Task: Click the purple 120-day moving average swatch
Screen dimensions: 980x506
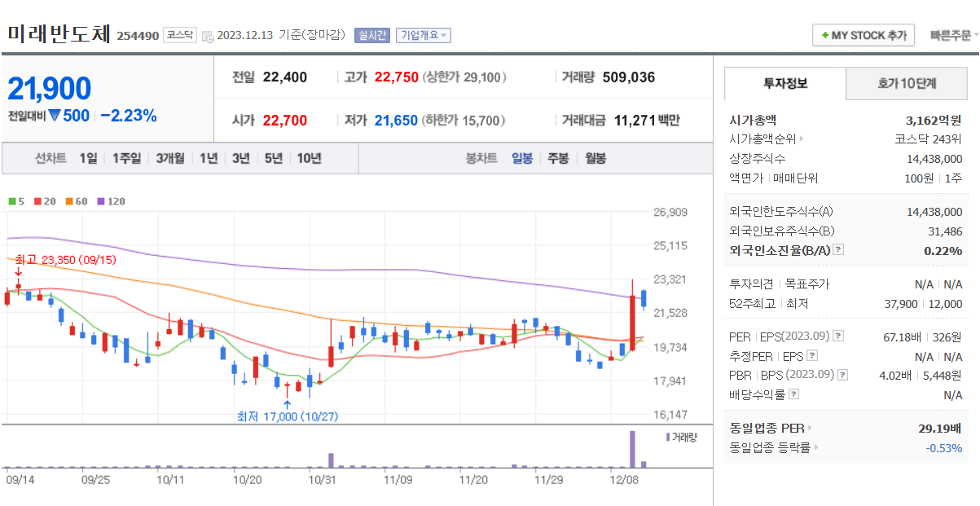Action: (100, 201)
